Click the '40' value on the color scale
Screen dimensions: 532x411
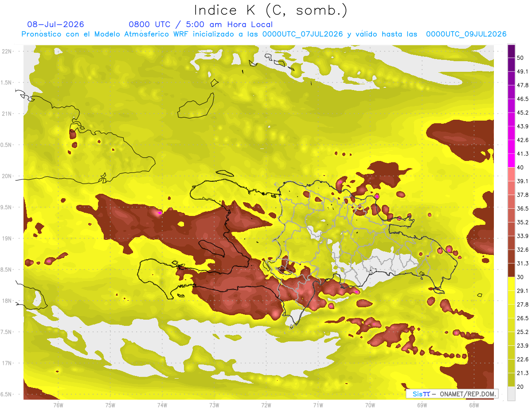(x=521, y=168)
